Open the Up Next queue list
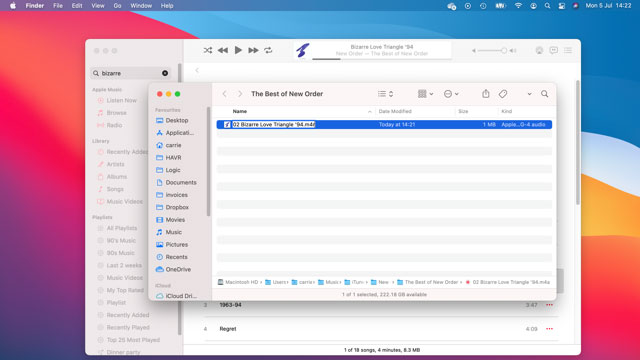 coord(568,50)
